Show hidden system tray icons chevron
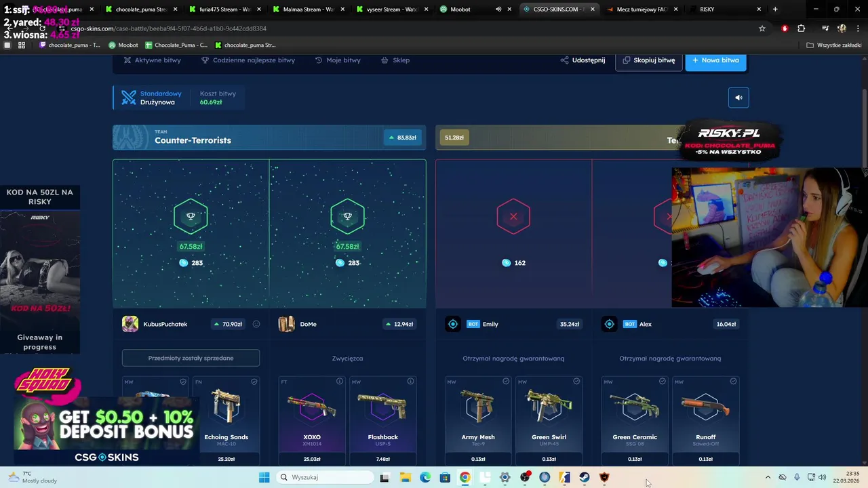 pos(768,477)
